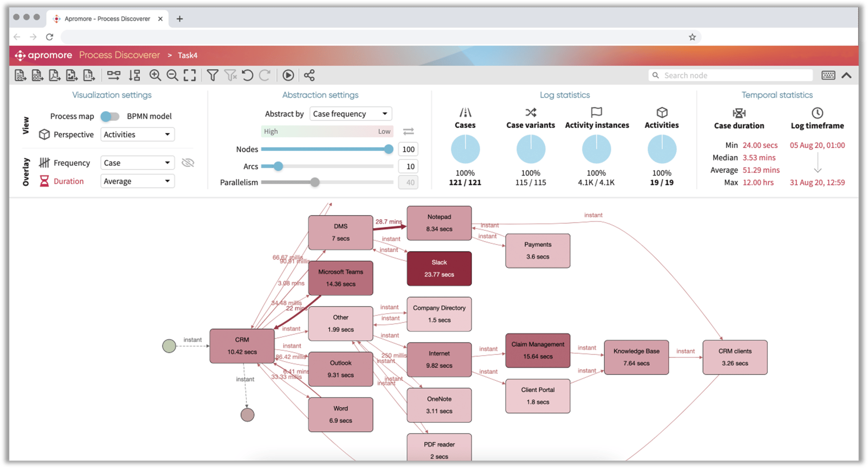The height and width of the screenshot is (468, 868).
Task: Click the Cases pie chart
Action: (x=465, y=149)
